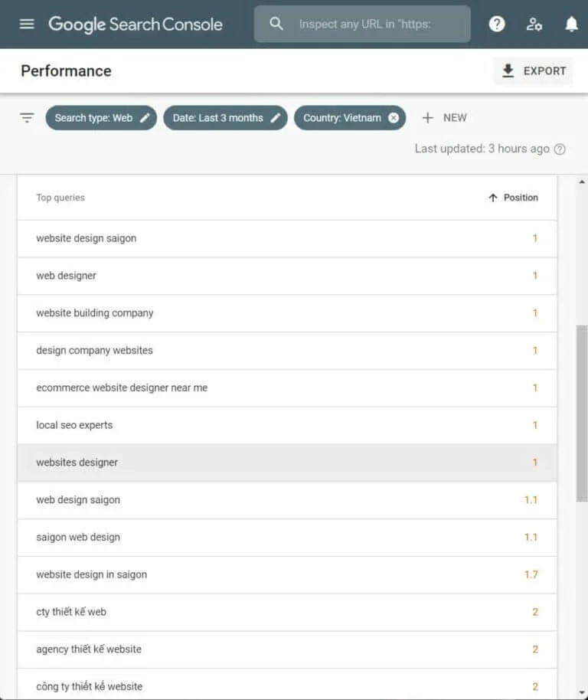588x700 pixels.
Task: Click the EXPORT button
Action: pos(532,70)
